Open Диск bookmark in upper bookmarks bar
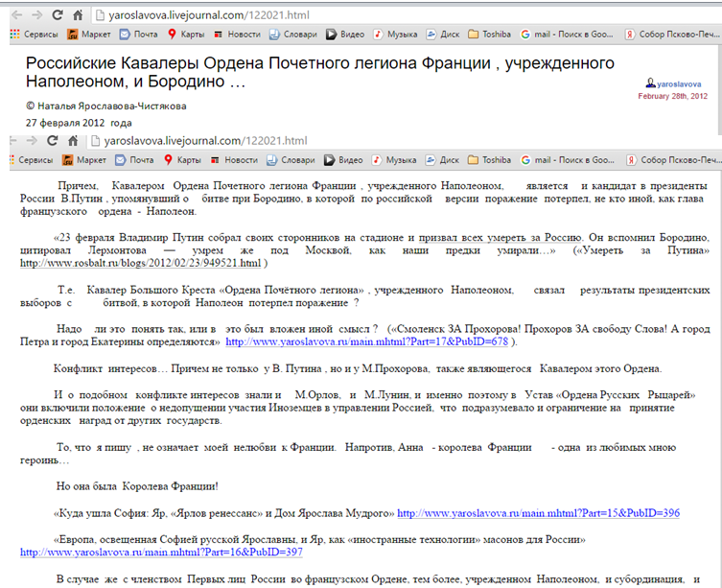This screenshot has height=588, width=722. click(x=443, y=35)
